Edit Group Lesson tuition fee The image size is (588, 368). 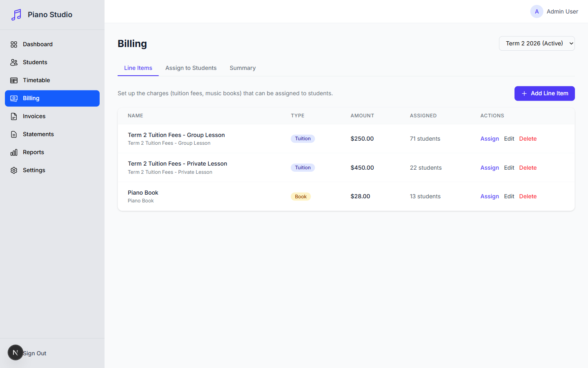click(509, 139)
